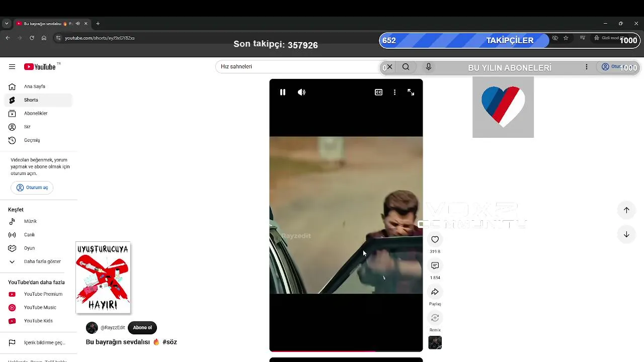Select Shorts in the sidebar
Image resolution: width=644 pixels, height=362 pixels.
38,100
